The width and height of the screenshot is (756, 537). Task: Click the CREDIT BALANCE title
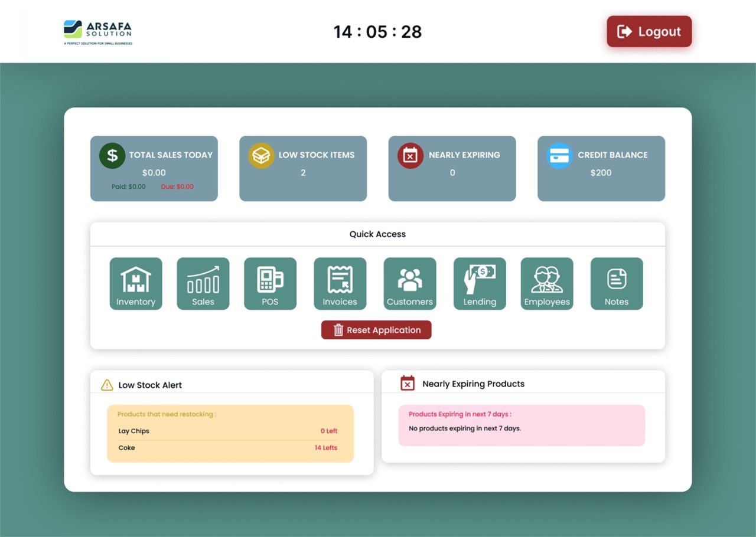pos(612,155)
